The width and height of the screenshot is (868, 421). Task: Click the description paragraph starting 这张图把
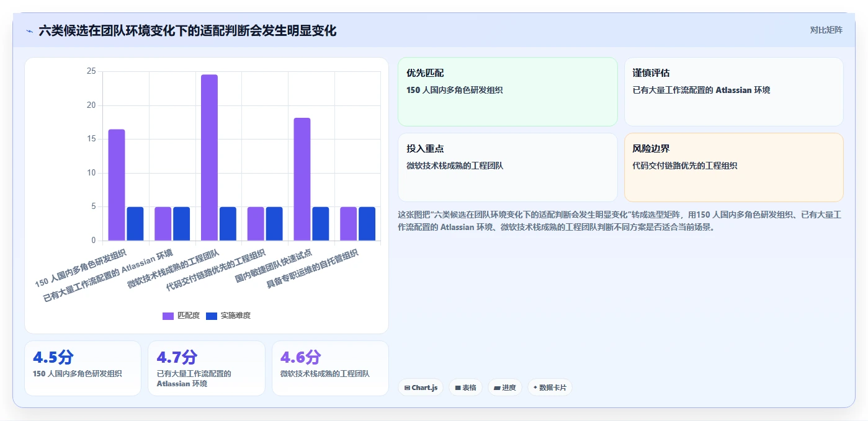pyautogui.click(x=619, y=221)
